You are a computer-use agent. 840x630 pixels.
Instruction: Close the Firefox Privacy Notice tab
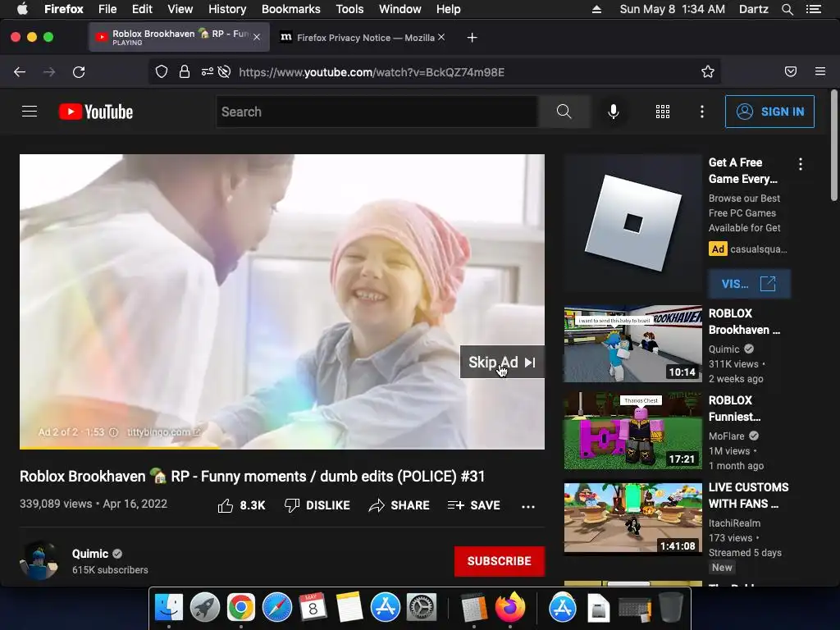[x=441, y=37]
